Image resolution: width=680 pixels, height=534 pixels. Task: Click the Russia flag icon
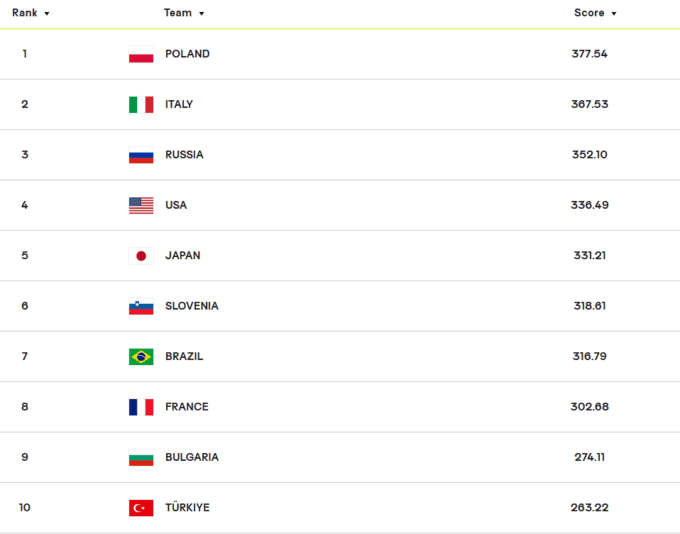(x=141, y=155)
